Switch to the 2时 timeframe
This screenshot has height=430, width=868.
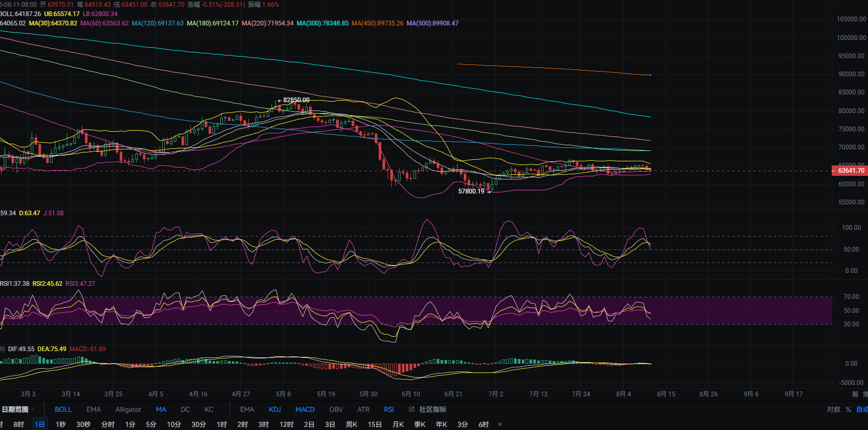point(243,424)
